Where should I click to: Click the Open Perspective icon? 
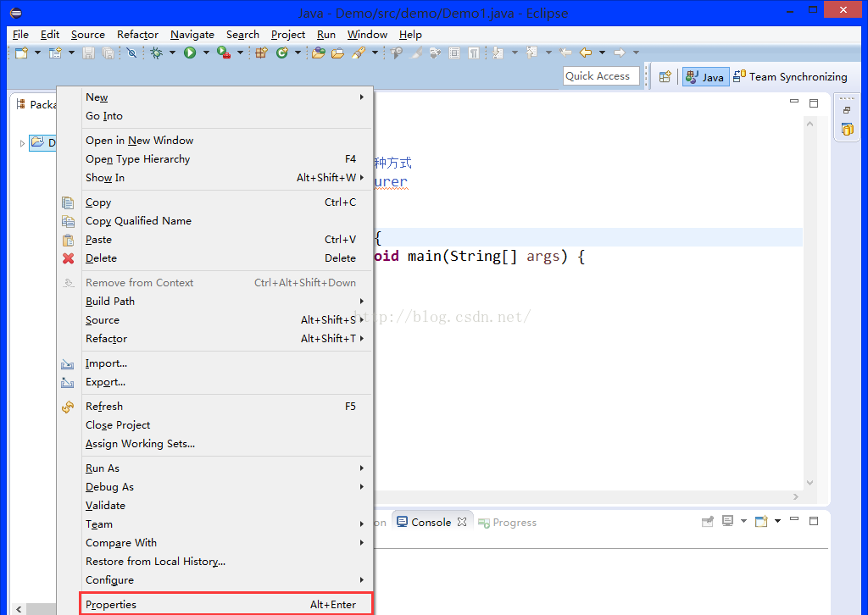coord(665,76)
